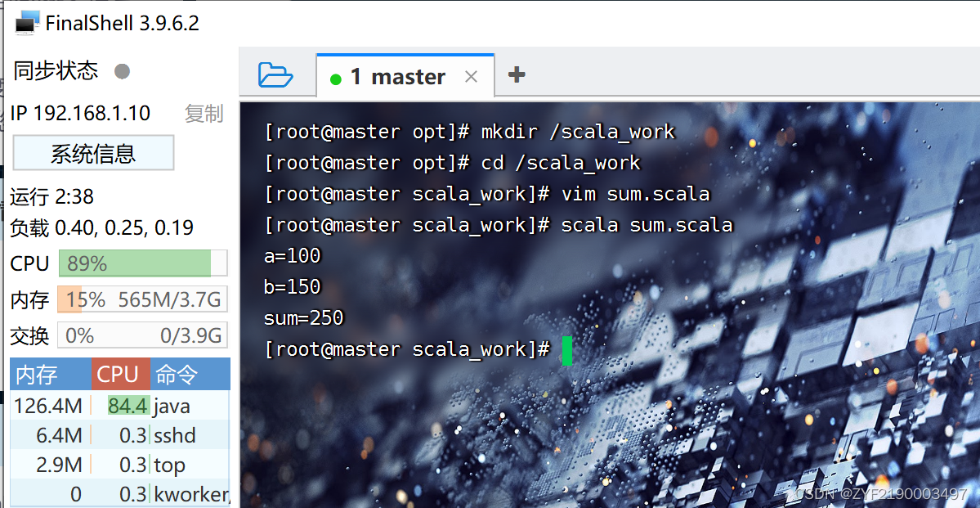The width and height of the screenshot is (980, 508).
Task: Click the 交换 0% swap usage bar
Action: coord(142,335)
